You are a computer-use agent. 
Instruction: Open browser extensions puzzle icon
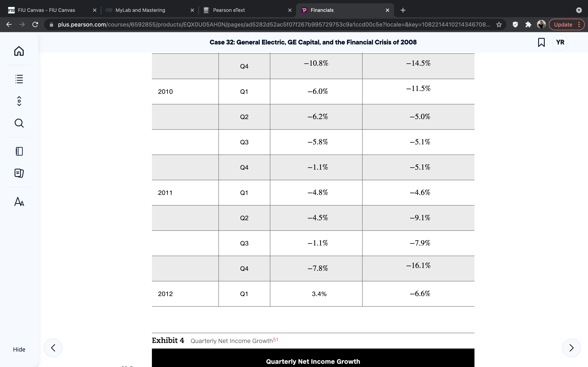[528, 24]
